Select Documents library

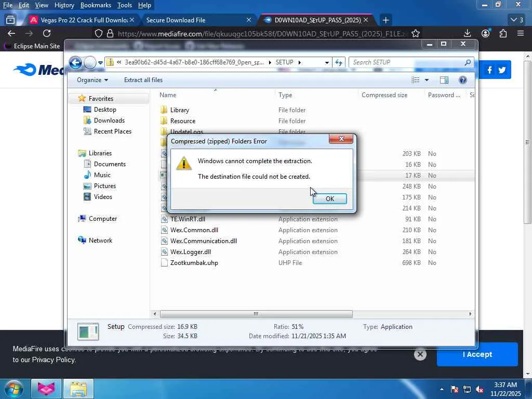[109, 164]
